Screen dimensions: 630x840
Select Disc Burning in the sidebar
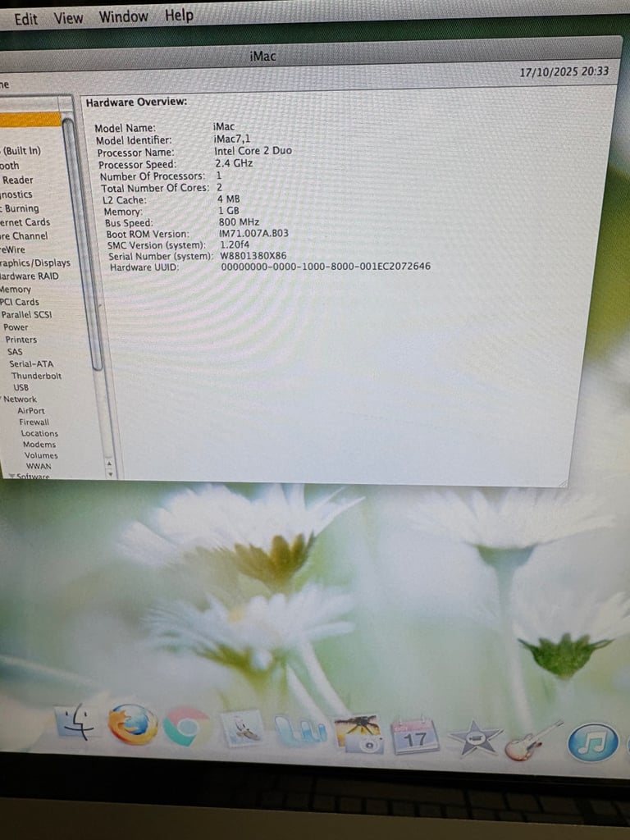pyautogui.click(x=20, y=208)
